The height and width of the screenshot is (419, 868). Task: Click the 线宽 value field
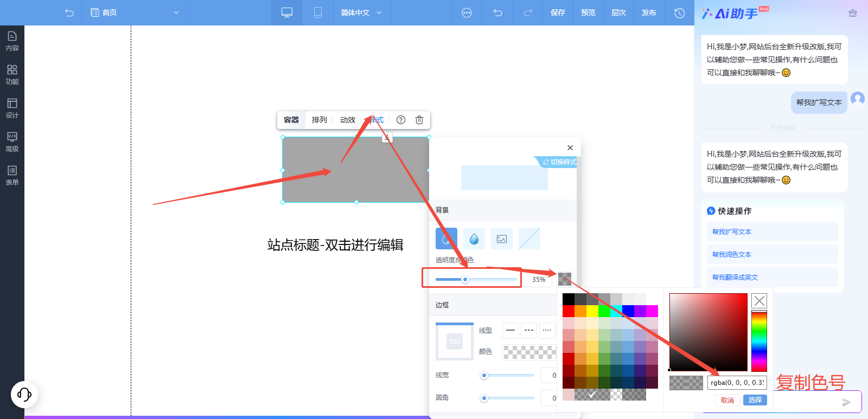click(548, 375)
